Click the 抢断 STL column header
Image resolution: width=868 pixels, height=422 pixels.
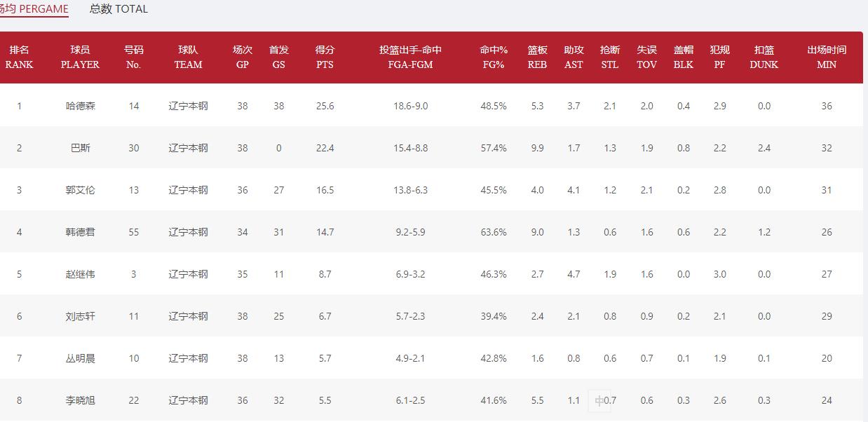point(610,57)
